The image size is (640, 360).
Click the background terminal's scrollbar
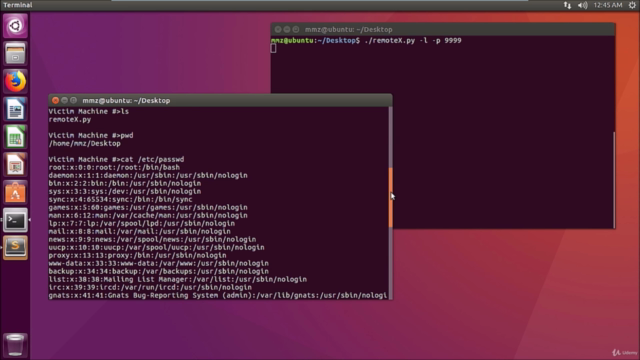[614, 180]
